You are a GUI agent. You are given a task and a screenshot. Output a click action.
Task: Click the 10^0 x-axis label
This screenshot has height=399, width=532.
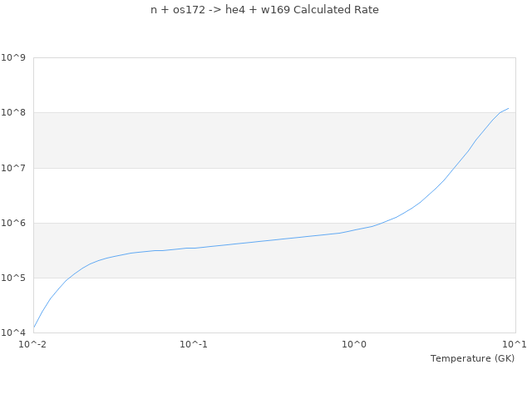pyautogui.click(x=355, y=343)
